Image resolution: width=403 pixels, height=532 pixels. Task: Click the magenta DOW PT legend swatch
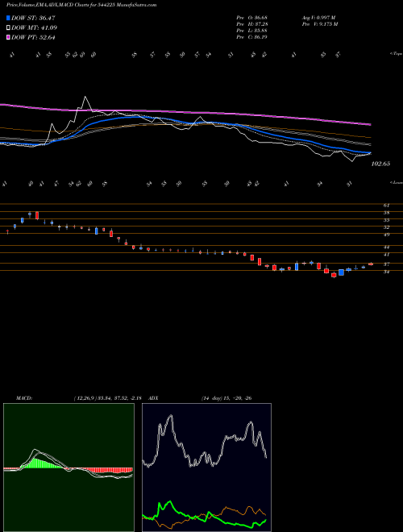[x=8, y=37]
